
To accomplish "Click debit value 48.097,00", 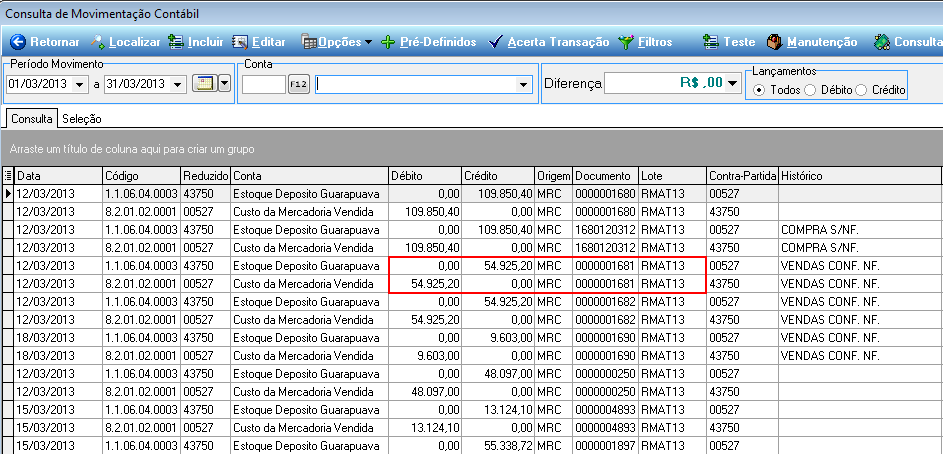I will (x=425, y=391).
